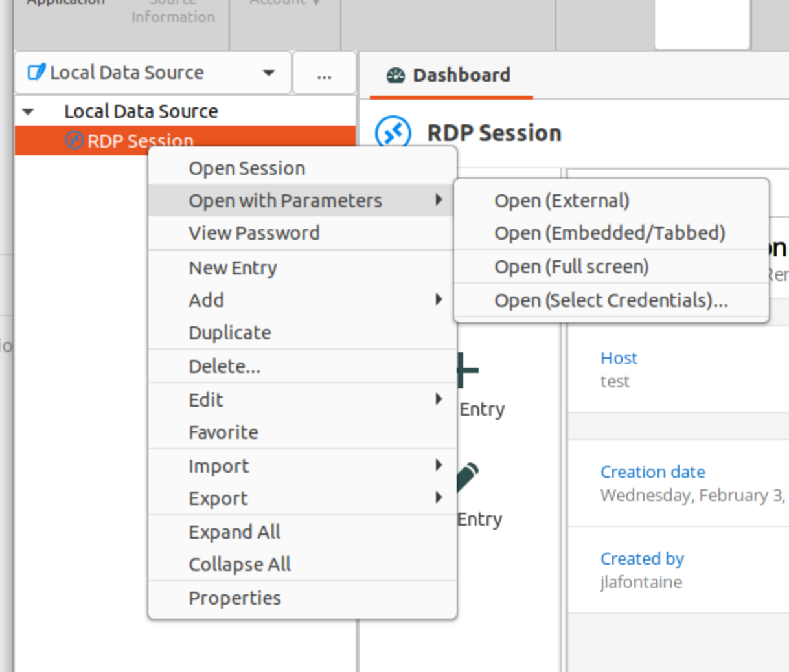Viewport: 789px width, 672px height.
Task: Click Delete... in the context menu
Action: click(224, 366)
